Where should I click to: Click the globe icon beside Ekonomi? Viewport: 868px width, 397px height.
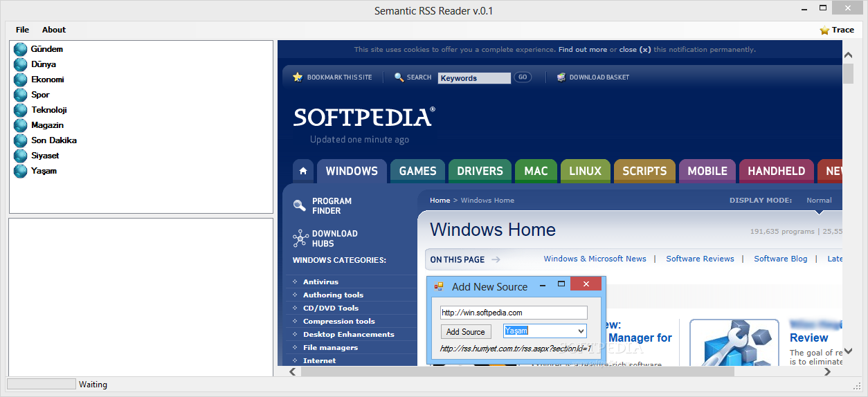tap(20, 80)
